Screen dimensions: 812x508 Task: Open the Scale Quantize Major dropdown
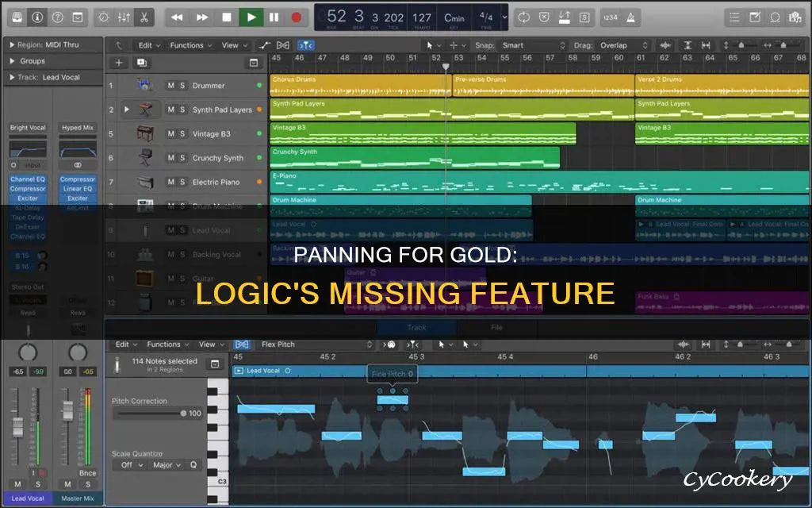click(167, 465)
